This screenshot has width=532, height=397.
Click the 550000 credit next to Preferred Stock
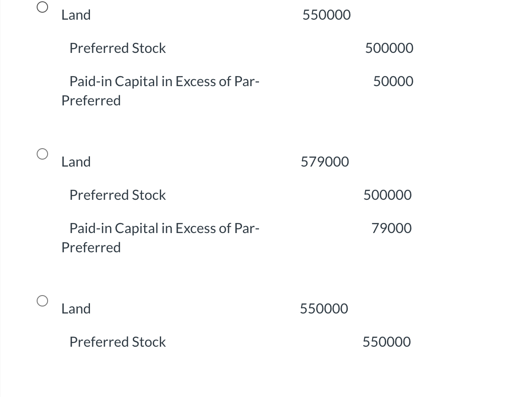[x=387, y=342]
